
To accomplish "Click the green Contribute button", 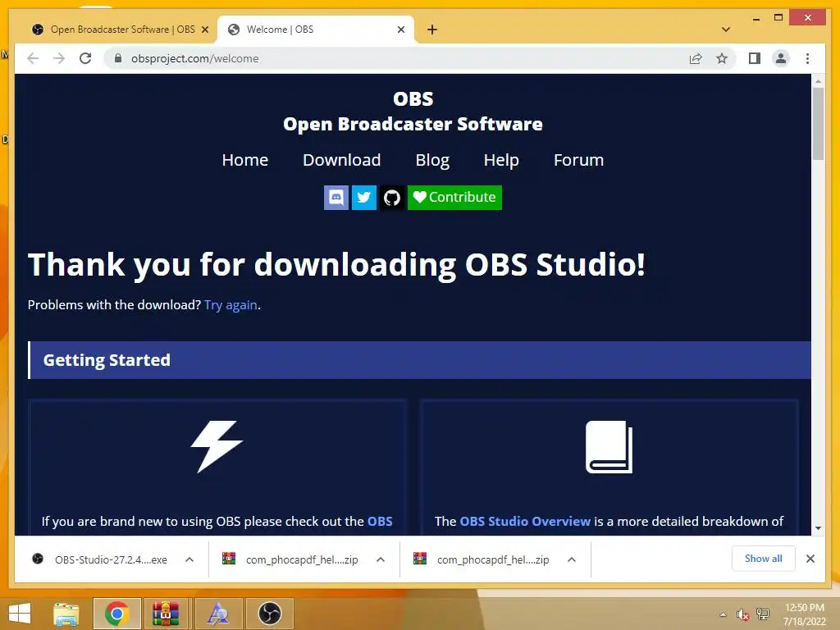I will tap(454, 198).
